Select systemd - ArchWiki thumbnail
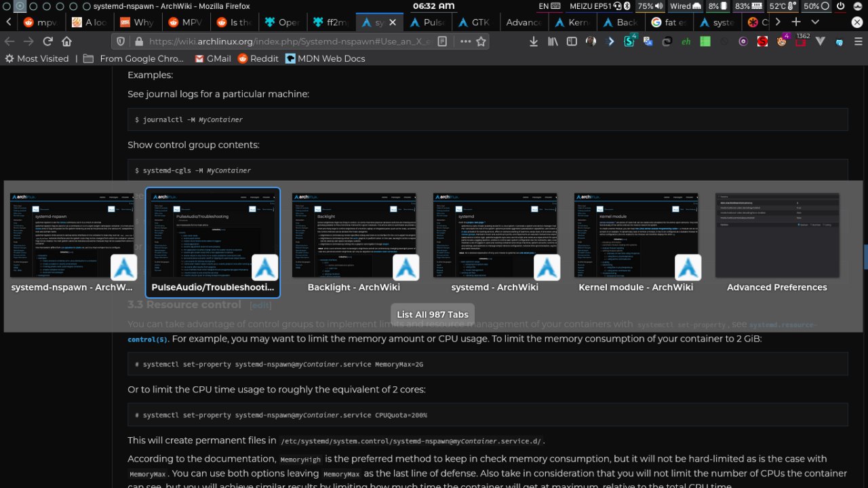Image resolution: width=868 pixels, height=488 pixels. coord(495,242)
